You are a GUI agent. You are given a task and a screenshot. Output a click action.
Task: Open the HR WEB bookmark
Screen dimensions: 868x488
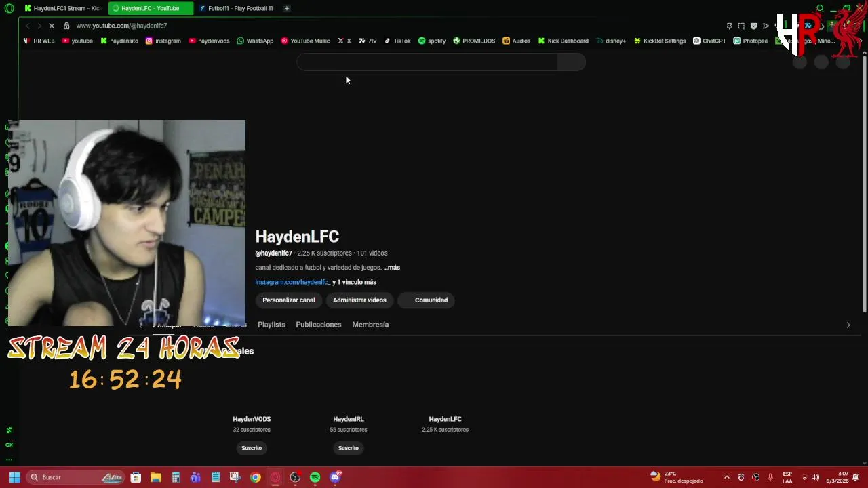pyautogui.click(x=39, y=41)
